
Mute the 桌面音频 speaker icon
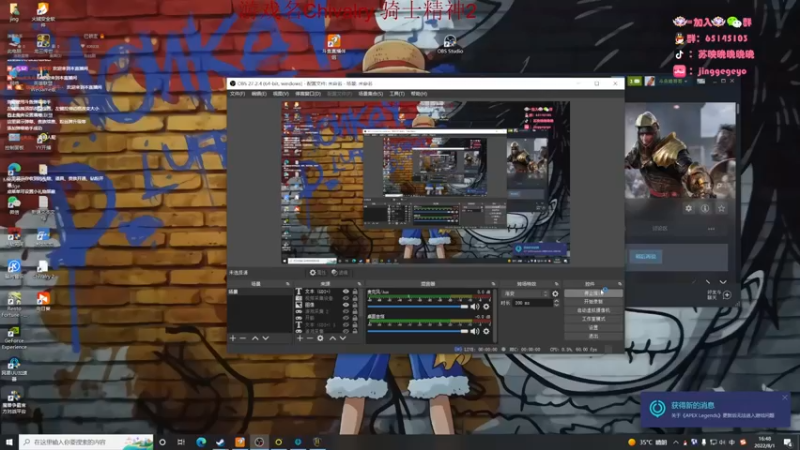coord(474,331)
